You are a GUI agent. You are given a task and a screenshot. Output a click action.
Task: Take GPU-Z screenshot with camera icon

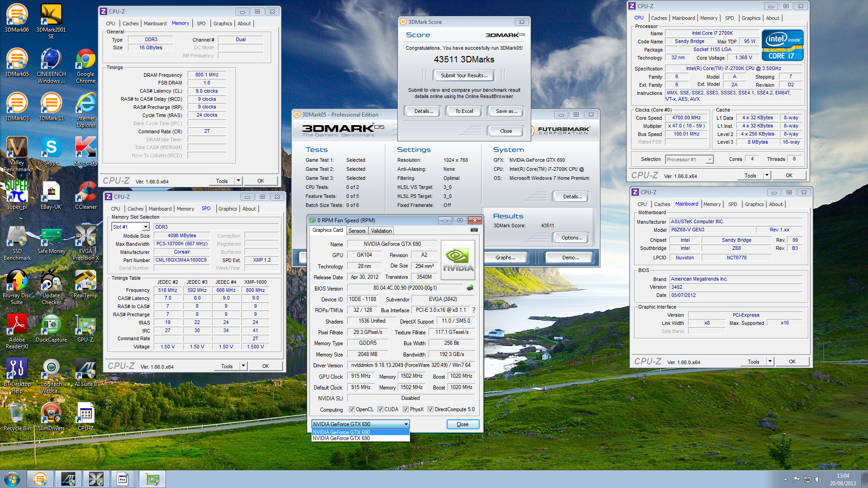(474, 230)
